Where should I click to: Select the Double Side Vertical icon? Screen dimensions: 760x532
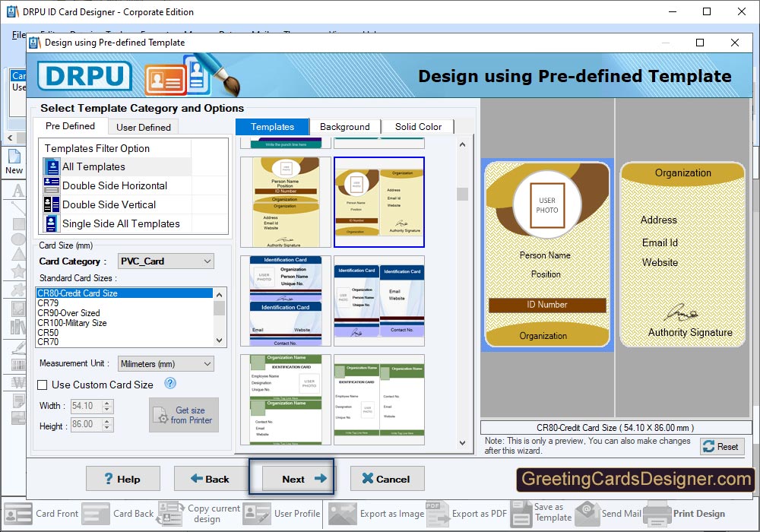click(x=52, y=204)
